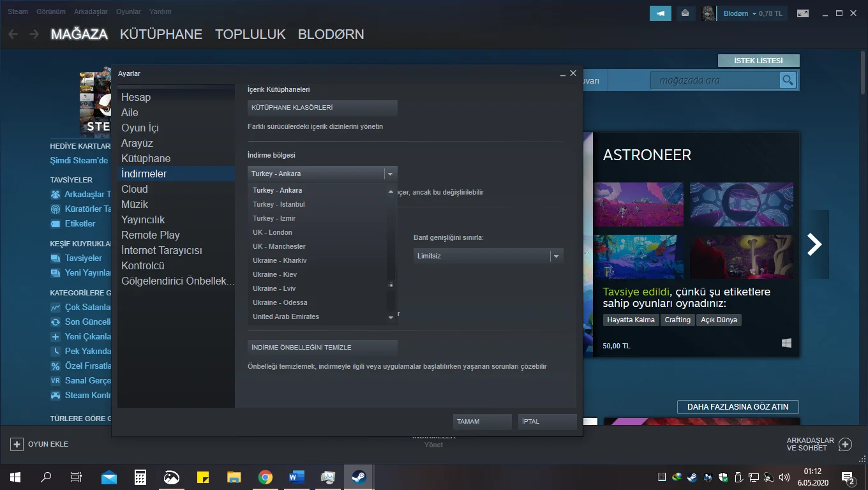Click the back navigation arrow
Viewport: 868px width, 490px height.
[13, 34]
